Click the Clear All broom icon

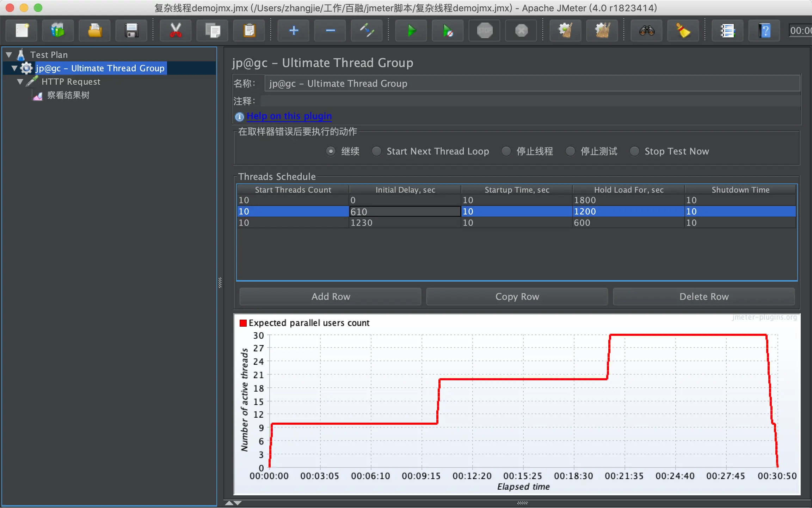(x=602, y=31)
